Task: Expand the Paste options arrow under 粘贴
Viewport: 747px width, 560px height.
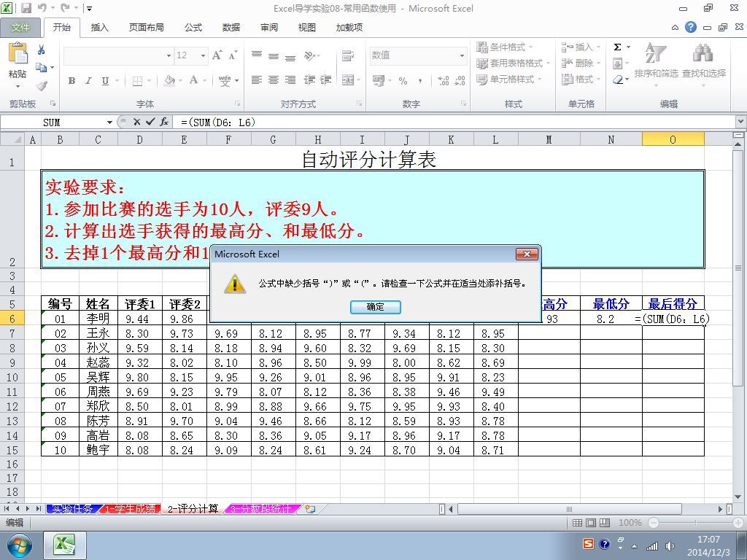Action: click(x=18, y=86)
